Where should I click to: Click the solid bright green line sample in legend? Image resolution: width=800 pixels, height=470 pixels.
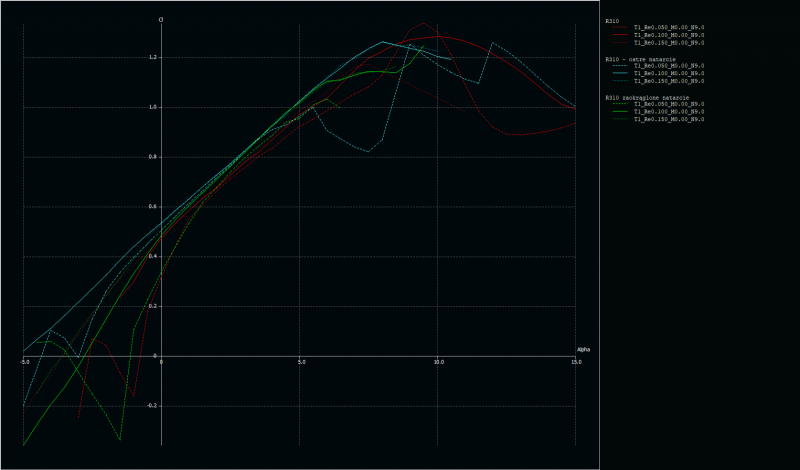[619, 113]
